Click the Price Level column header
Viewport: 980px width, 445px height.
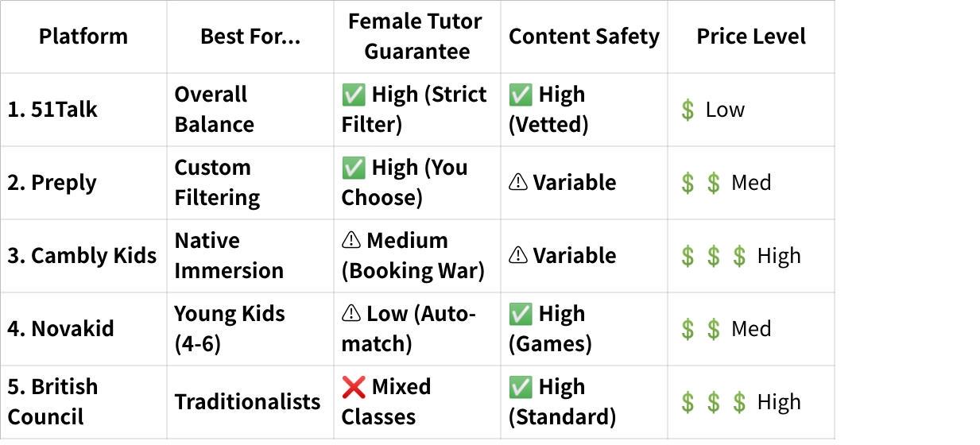click(x=750, y=37)
